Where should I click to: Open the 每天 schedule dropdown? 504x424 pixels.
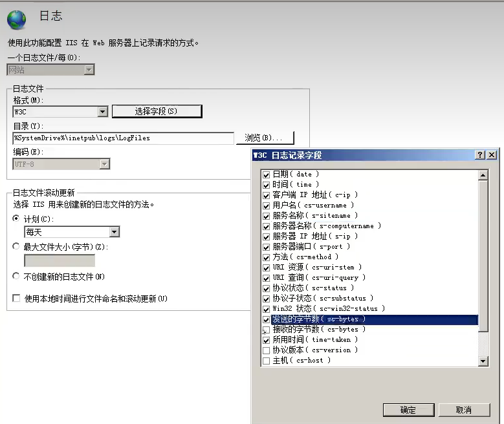115,231
